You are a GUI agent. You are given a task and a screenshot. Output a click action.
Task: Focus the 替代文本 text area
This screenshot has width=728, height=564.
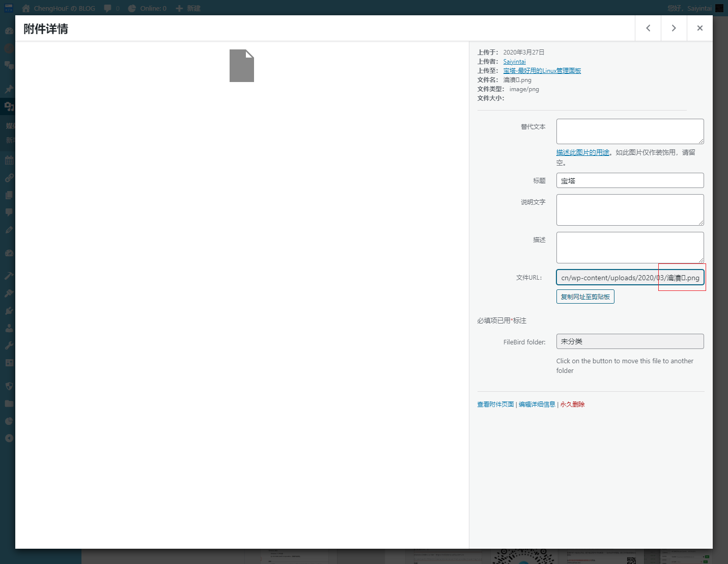tap(630, 131)
